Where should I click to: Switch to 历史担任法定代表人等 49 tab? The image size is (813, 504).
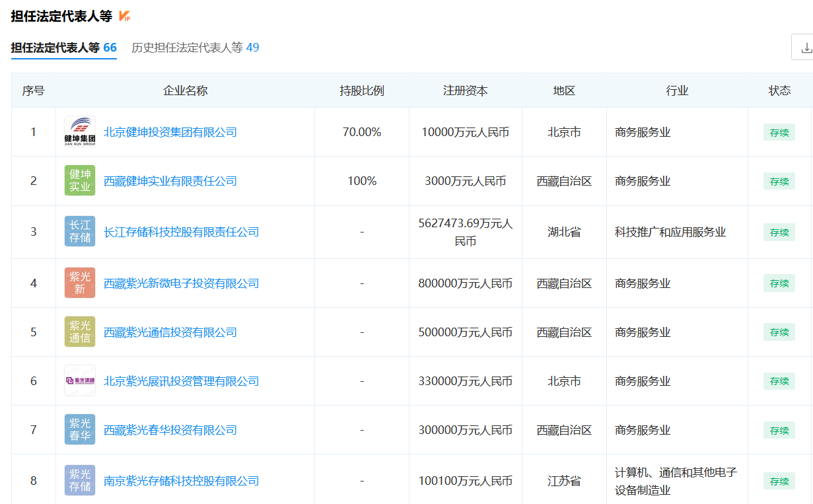click(195, 48)
